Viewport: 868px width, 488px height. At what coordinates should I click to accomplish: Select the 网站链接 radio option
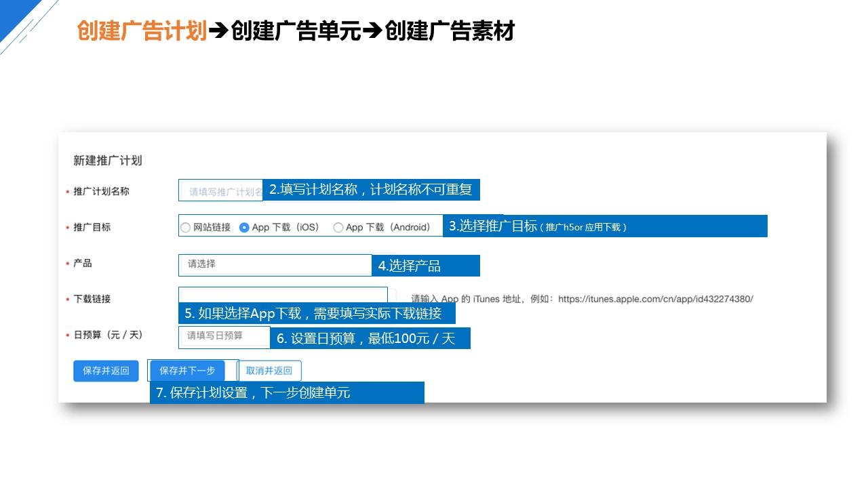point(186,228)
